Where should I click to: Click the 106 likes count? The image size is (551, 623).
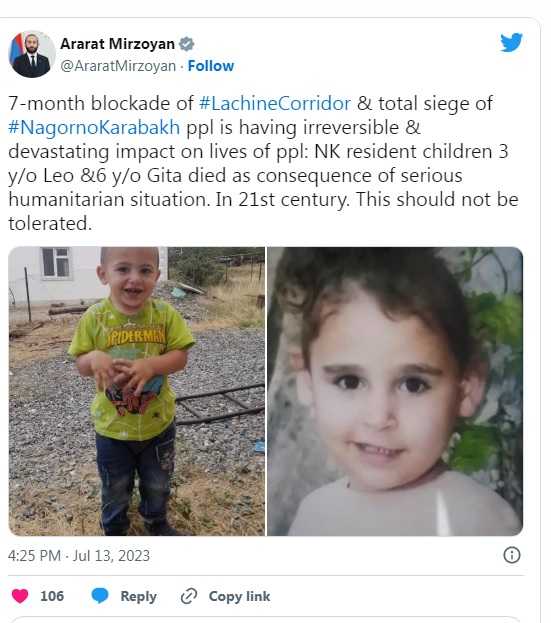(52, 596)
